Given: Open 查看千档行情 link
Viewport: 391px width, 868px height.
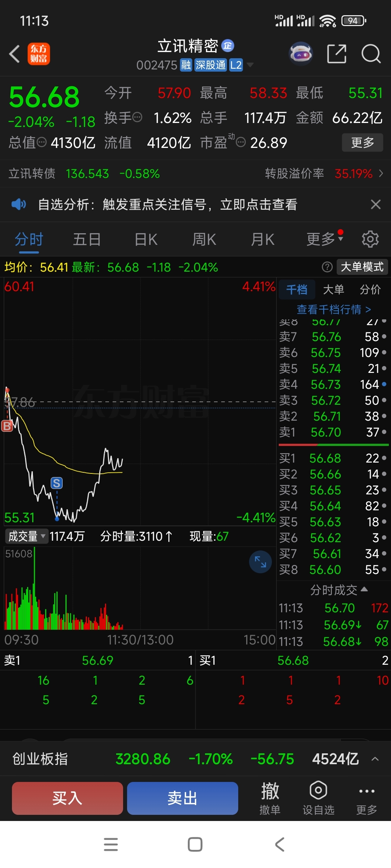Looking at the screenshot, I should click(x=333, y=309).
